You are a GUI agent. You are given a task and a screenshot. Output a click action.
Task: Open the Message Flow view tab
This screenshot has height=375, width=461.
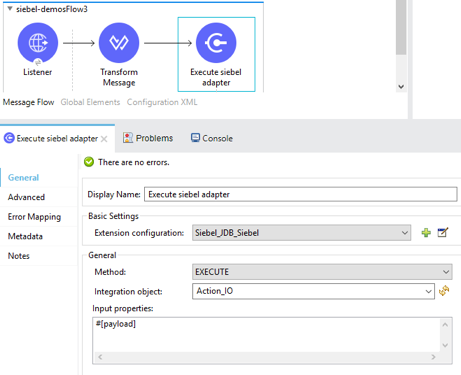point(28,102)
